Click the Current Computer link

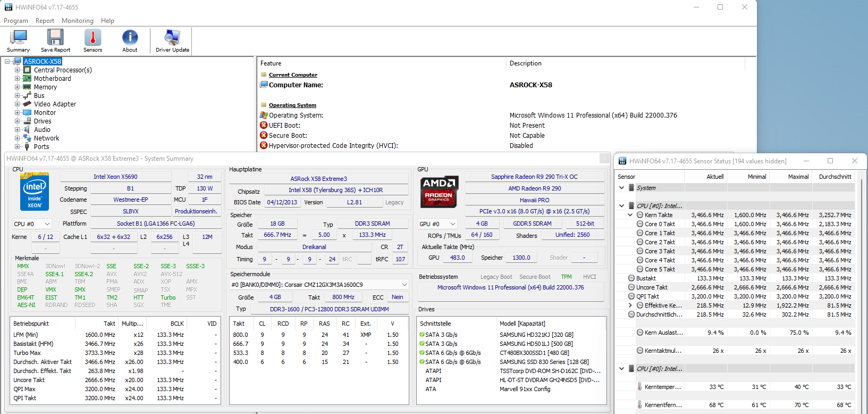point(293,75)
